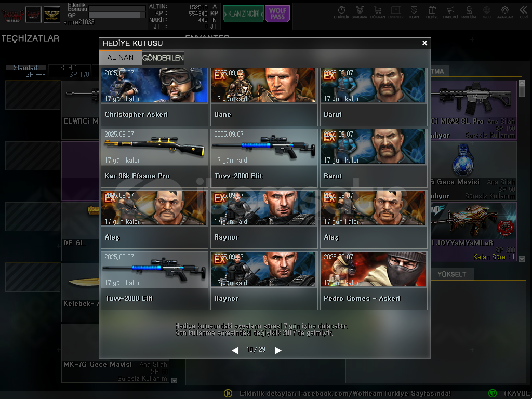Select the SLH 1 loadout tab
Viewport: 532px width, 399px height.
[x=70, y=71]
